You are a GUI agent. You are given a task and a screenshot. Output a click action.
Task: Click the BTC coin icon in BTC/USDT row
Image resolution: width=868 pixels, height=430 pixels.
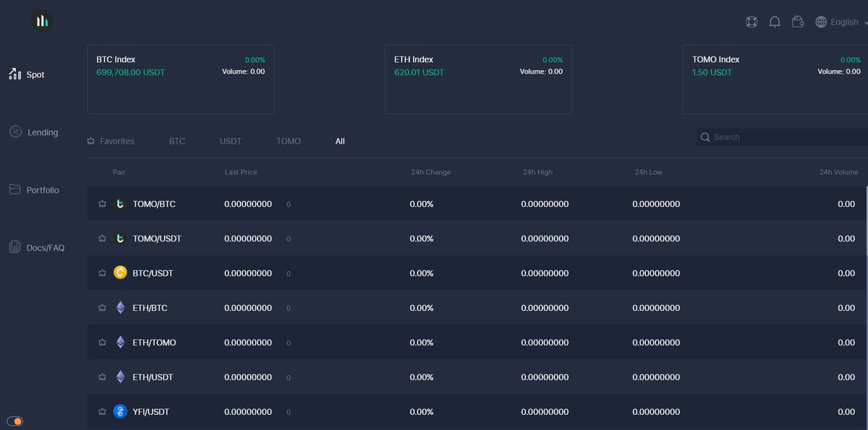click(x=120, y=273)
